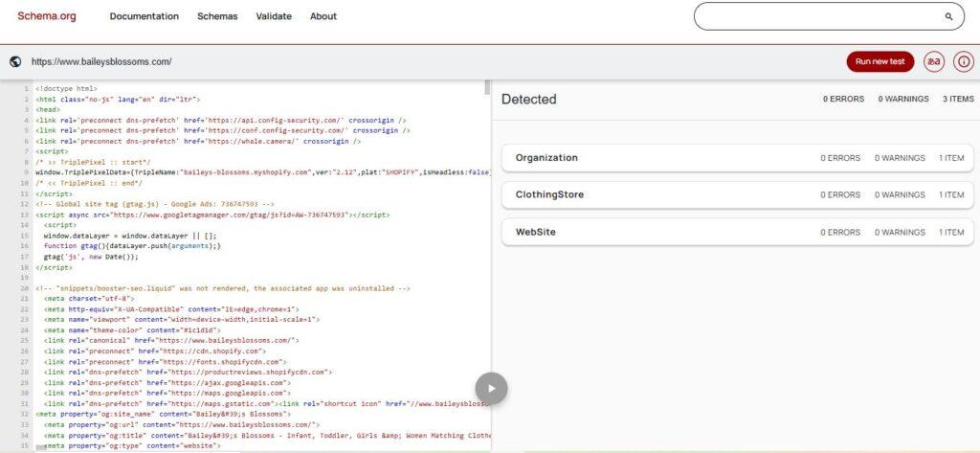The height and width of the screenshot is (453, 980).
Task: Click the og:type website meta line
Action: [x=132, y=445]
